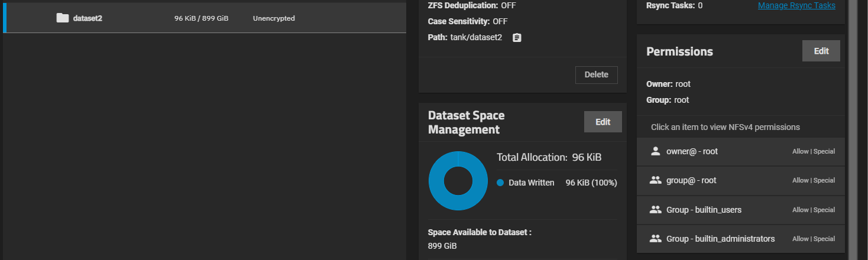Click the group@ - root people icon
The image size is (868, 260).
pos(655,180)
